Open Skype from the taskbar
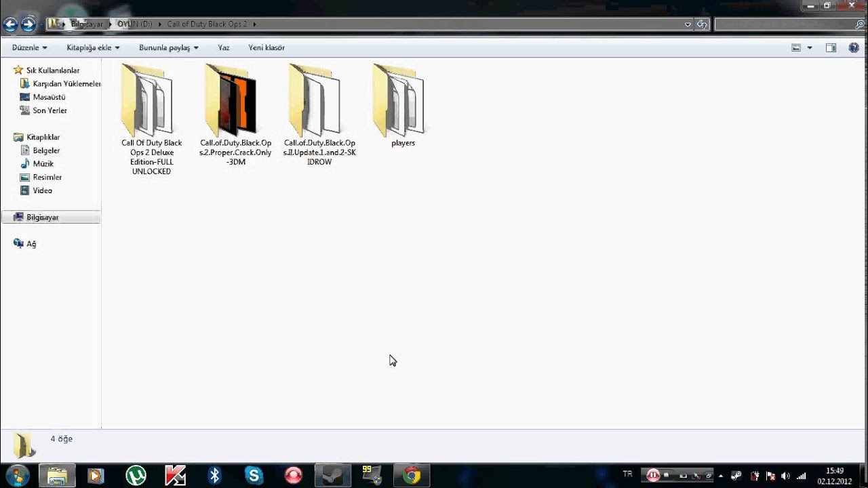The height and width of the screenshot is (488, 868). tap(254, 476)
